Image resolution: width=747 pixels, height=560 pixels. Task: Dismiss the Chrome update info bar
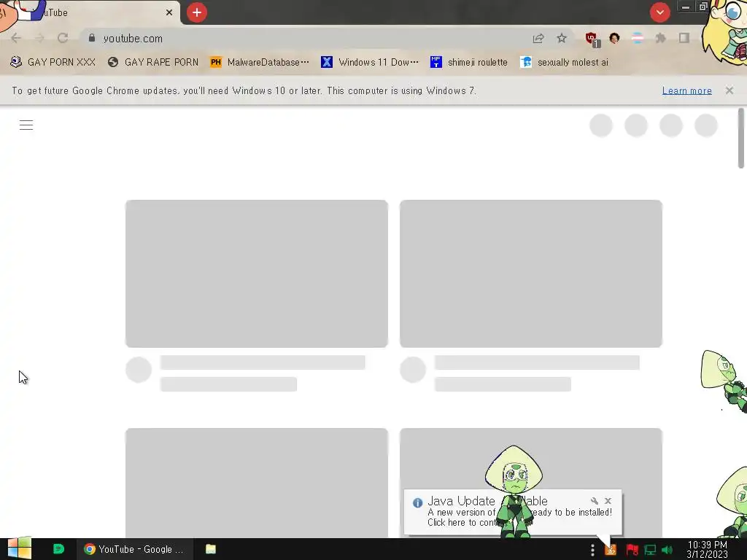(729, 90)
